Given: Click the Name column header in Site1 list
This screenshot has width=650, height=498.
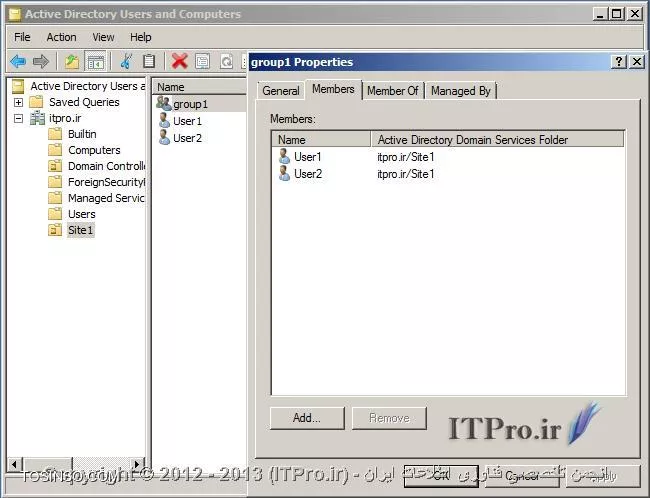Looking at the screenshot, I should (x=199, y=87).
